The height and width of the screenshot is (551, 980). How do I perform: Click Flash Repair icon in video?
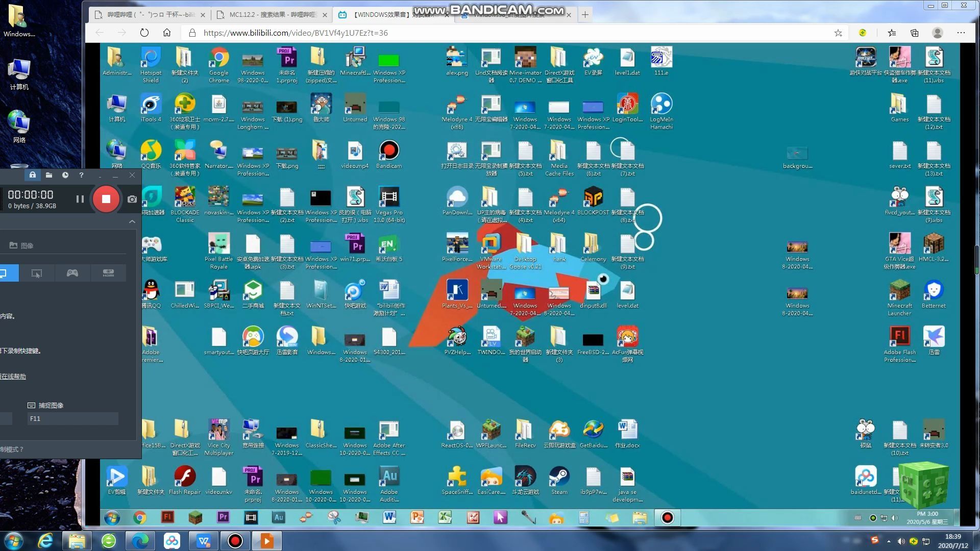tap(185, 480)
